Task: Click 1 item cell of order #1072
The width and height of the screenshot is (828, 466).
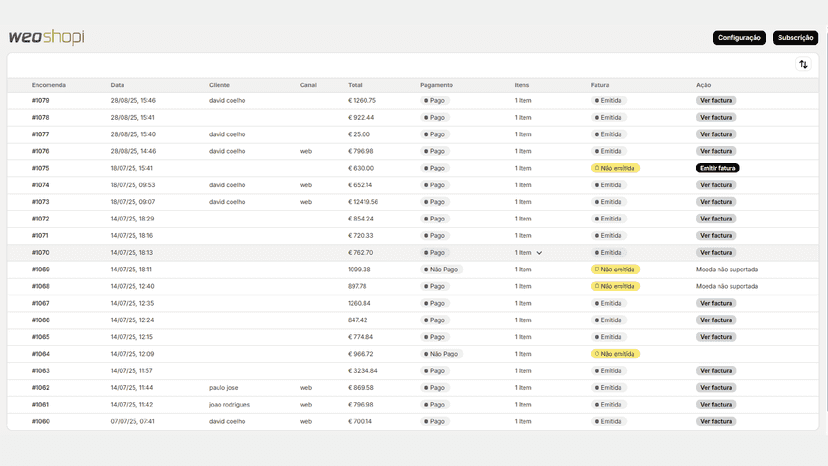Action: pyautogui.click(x=523, y=219)
